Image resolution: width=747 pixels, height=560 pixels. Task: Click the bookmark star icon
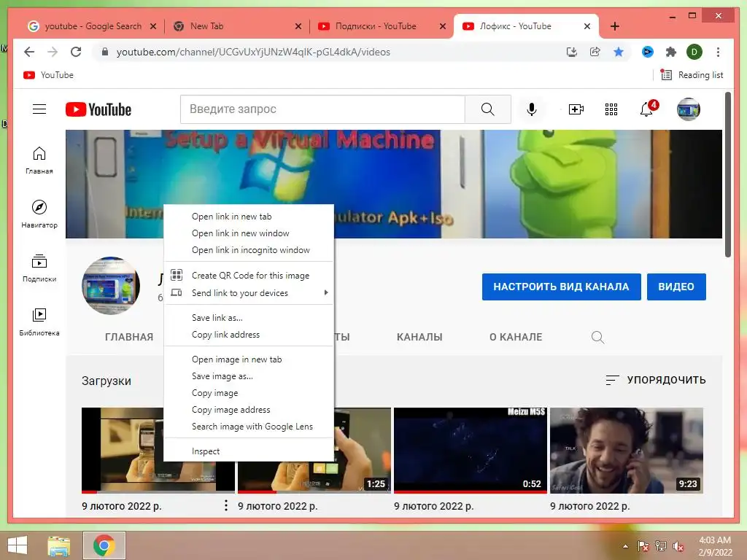point(619,52)
